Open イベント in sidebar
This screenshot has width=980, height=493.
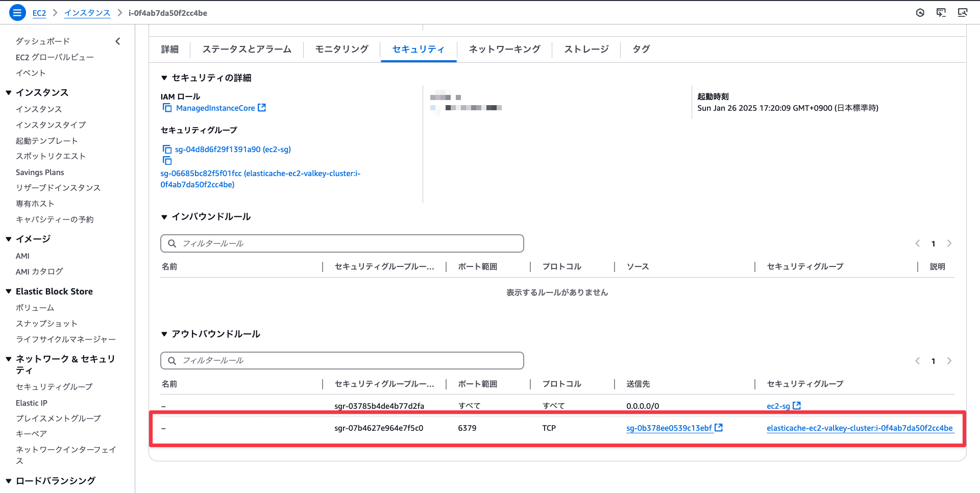[31, 73]
